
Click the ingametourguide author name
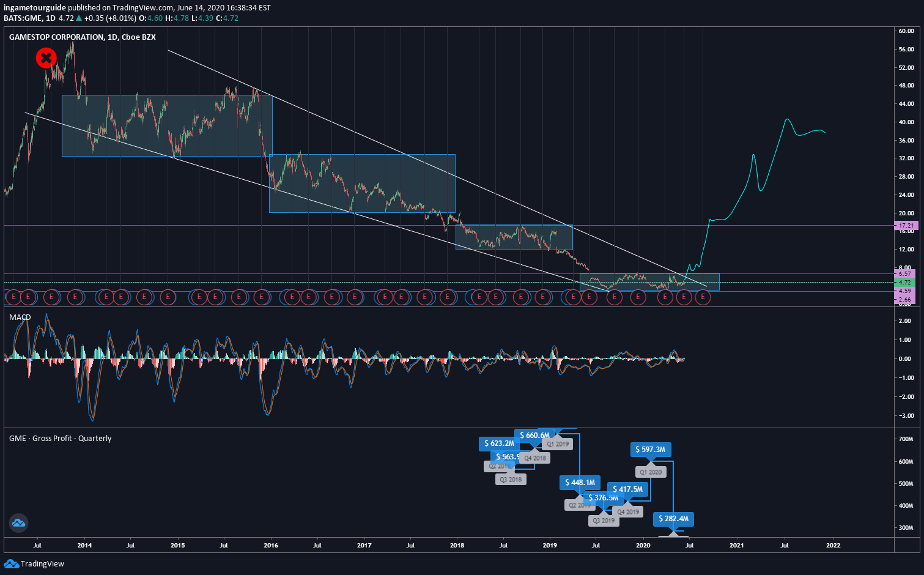point(35,8)
